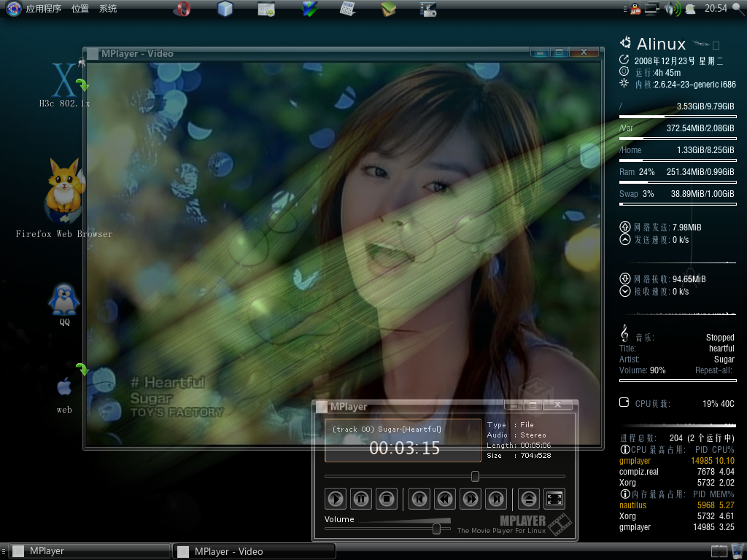Click the Size 704x528 info in MPlayer
The image size is (747, 560).
[519, 456]
